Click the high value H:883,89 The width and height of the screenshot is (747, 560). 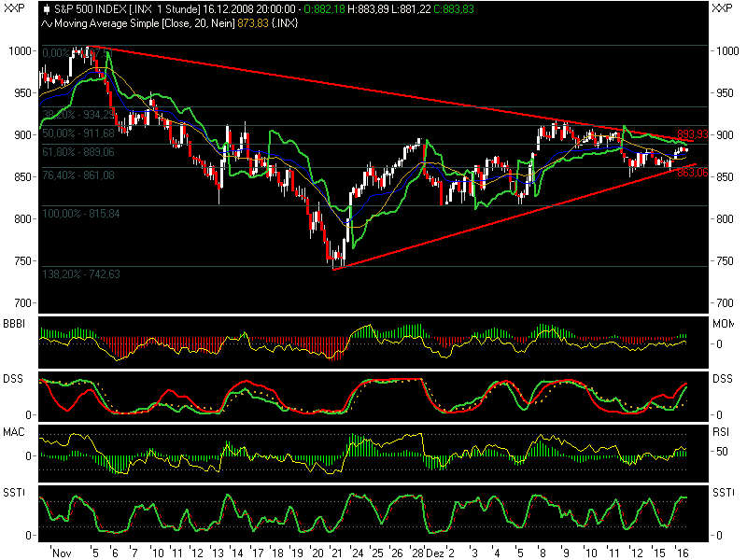[368, 9]
